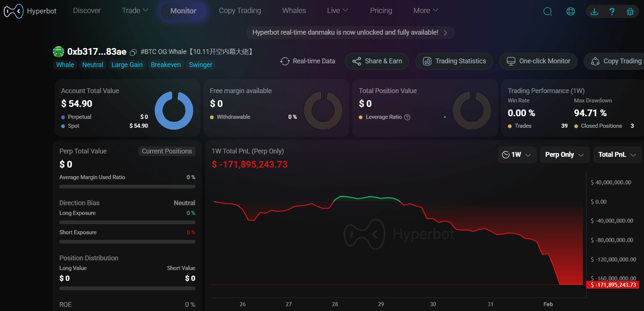Click the Current Positions button

(167, 151)
